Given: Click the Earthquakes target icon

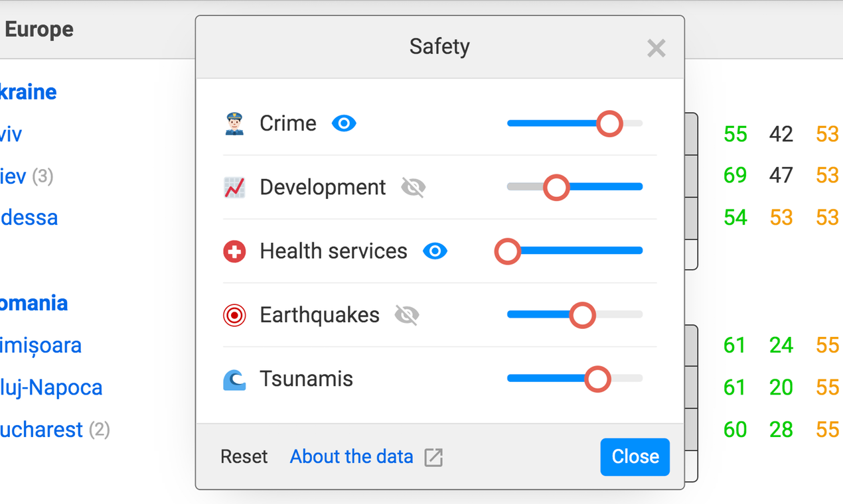Looking at the screenshot, I should pos(234,315).
